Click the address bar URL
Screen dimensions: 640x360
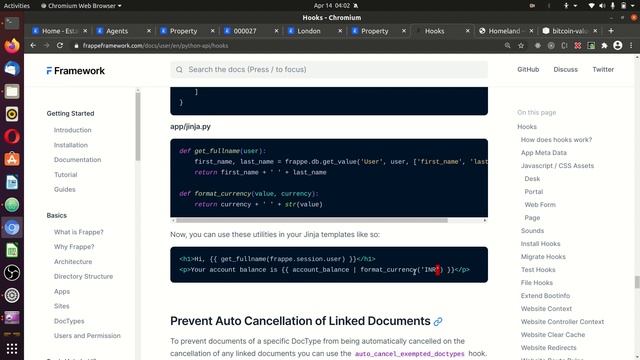point(155,46)
